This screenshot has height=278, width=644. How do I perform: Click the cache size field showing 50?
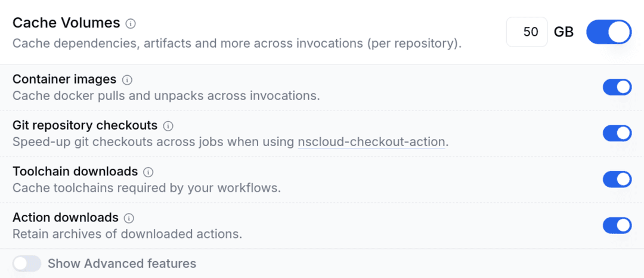pyautogui.click(x=527, y=32)
